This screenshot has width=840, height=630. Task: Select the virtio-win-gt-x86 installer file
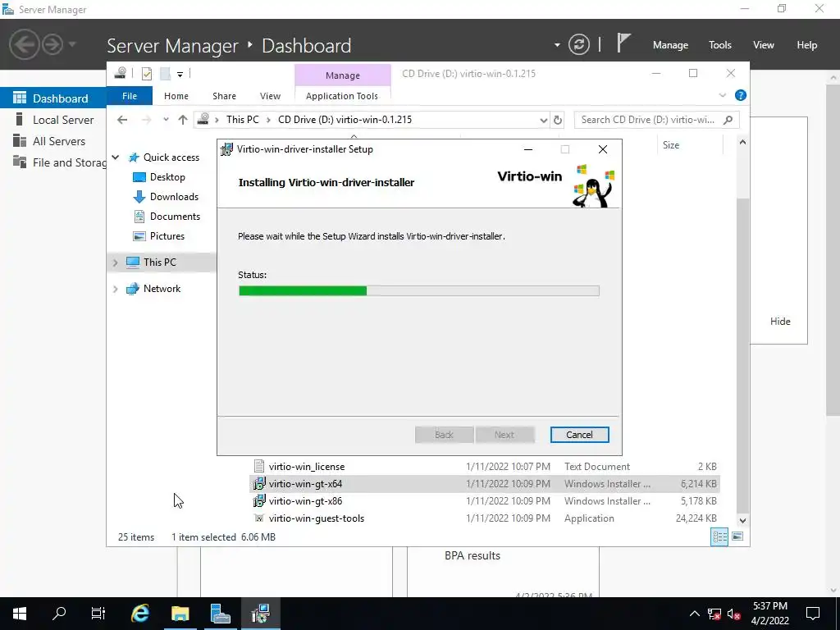pos(484,501)
